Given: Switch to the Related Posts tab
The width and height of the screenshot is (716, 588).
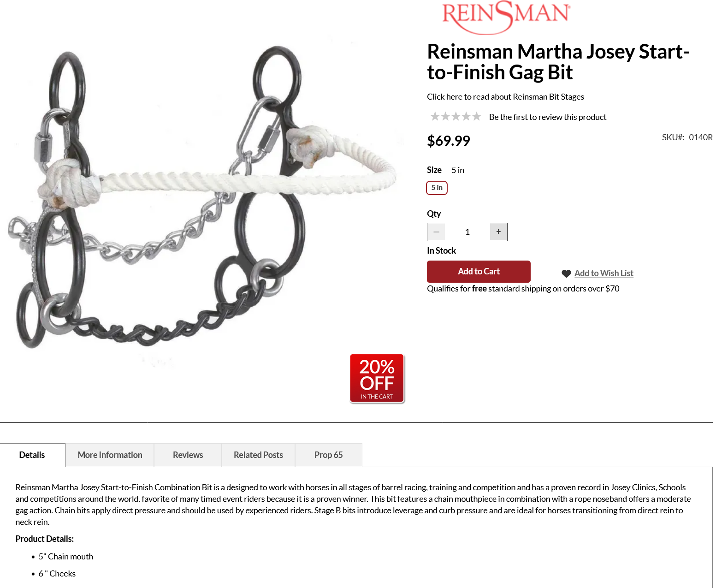Looking at the screenshot, I should [x=258, y=455].
